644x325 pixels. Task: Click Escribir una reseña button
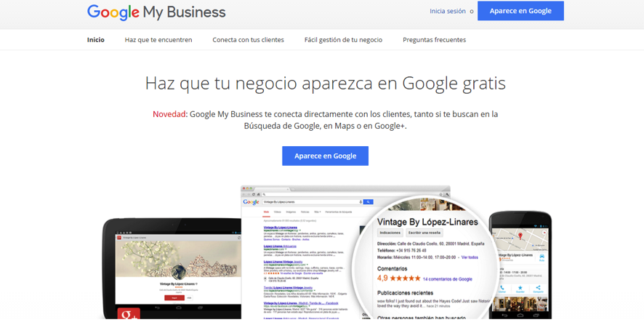click(x=424, y=233)
